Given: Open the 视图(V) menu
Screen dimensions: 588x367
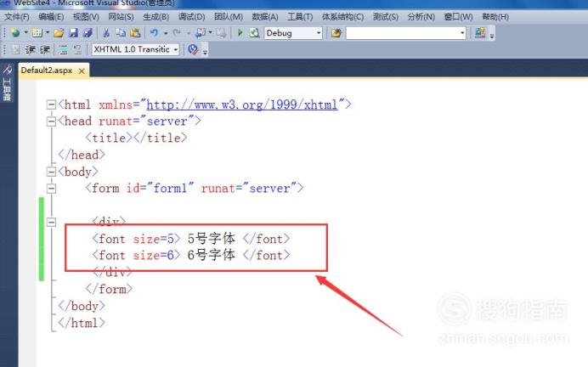Looking at the screenshot, I should click(x=86, y=17).
